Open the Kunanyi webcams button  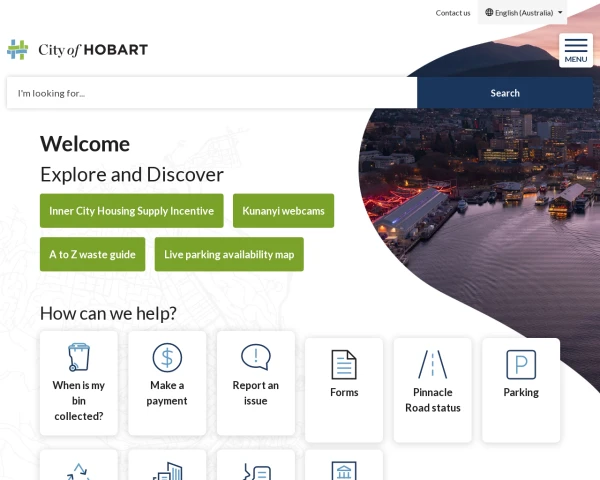[284, 211]
